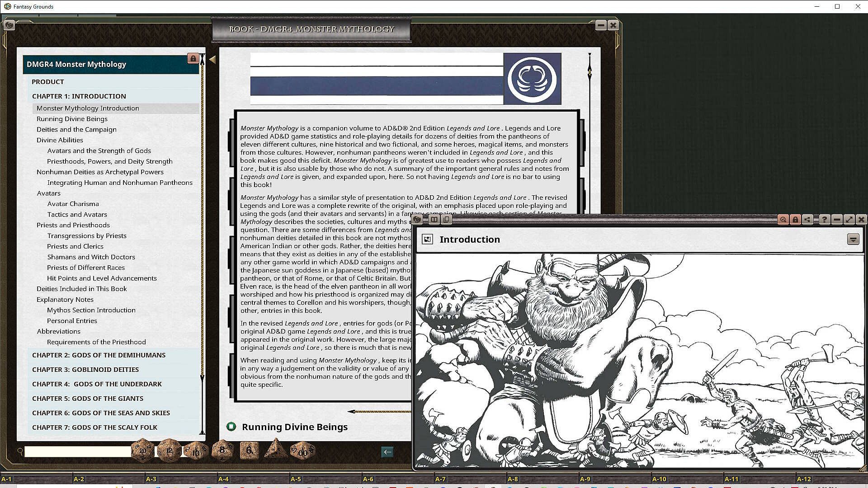Roll the d4 pyramid die

[x=276, y=449]
